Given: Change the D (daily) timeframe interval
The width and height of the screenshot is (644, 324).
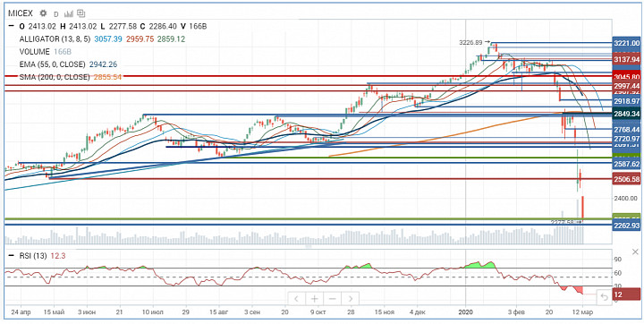Looking at the screenshot, I should [x=55, y=13].
